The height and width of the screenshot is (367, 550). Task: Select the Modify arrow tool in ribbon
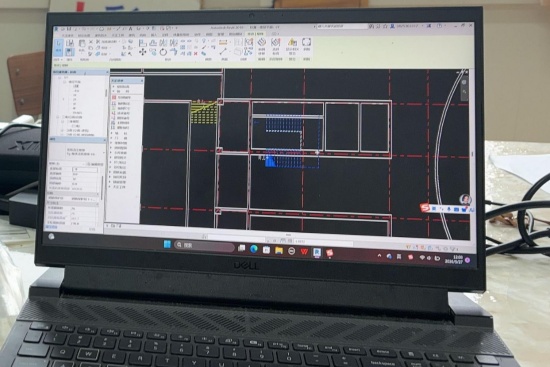(59, 47)
